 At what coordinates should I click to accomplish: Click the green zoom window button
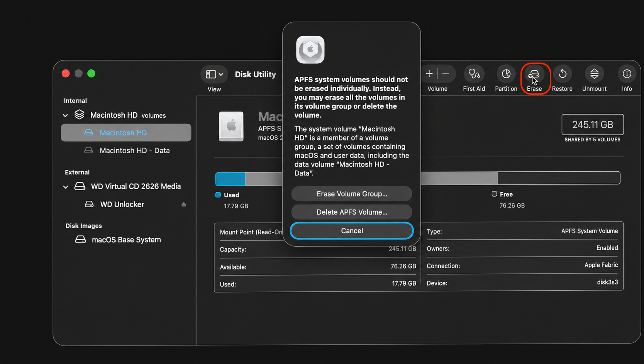[x=91, y=73]
